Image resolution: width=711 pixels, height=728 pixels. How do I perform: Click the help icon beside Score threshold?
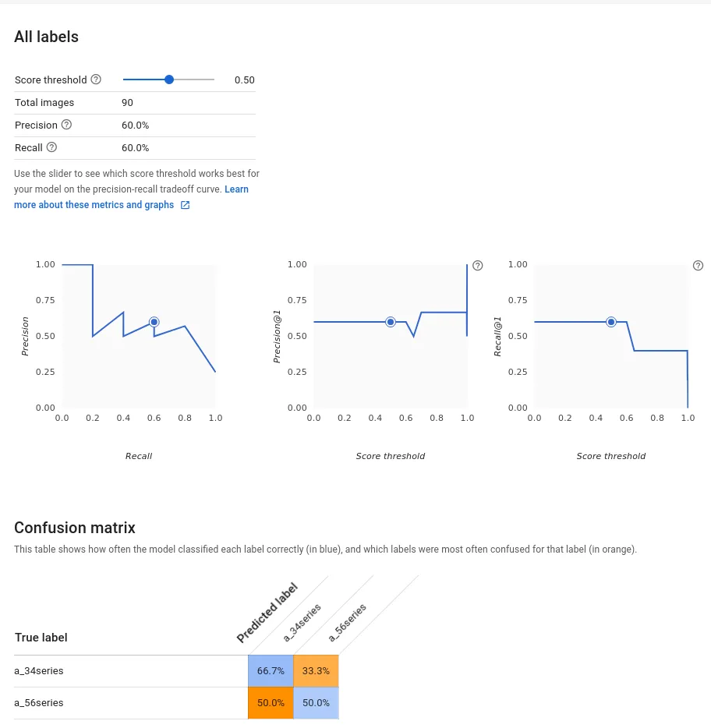[x=96, y=80]
